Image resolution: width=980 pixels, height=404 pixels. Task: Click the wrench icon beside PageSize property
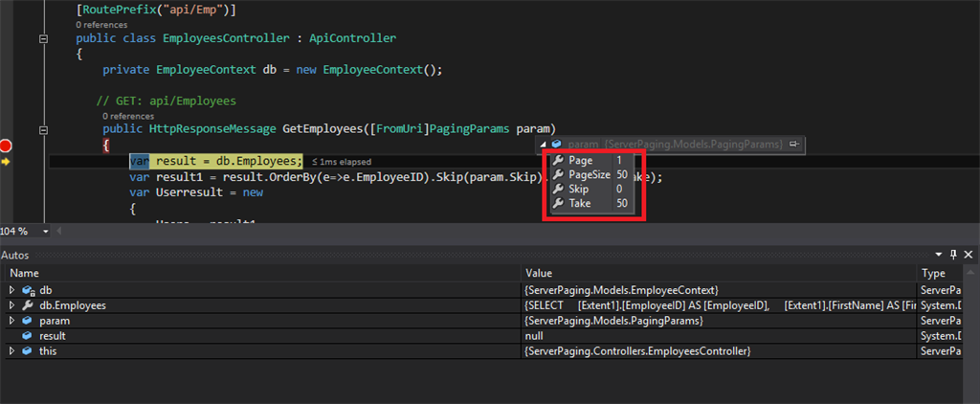tap(558, 174)
